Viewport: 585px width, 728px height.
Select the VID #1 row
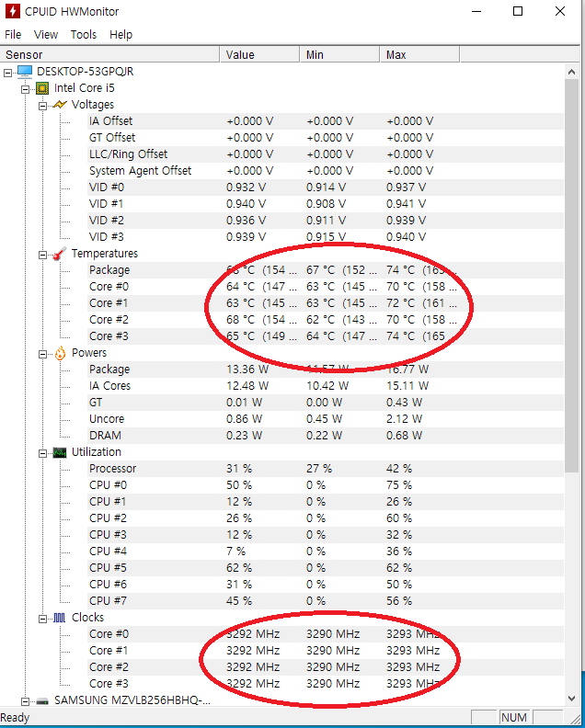click(x=326, y=204)
